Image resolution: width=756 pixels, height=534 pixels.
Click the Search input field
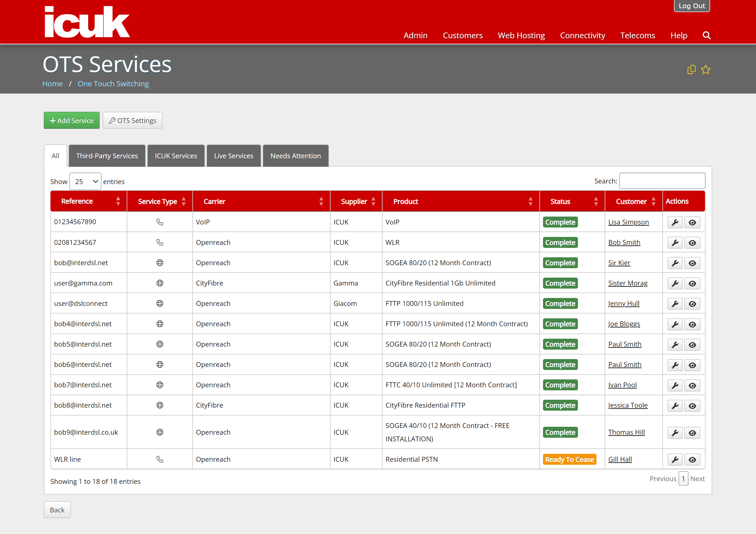662,181
